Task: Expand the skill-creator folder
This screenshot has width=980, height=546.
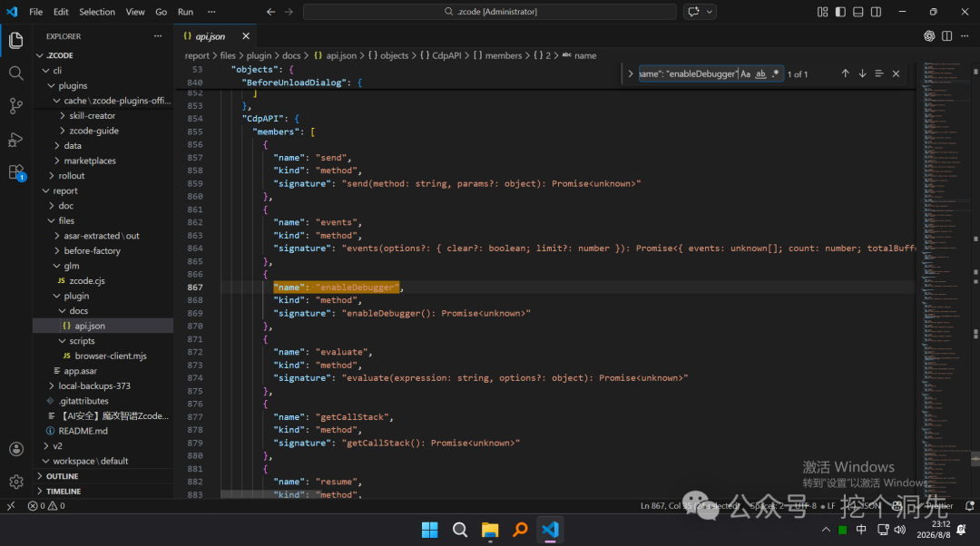Action: pyautogui.click(x=103, y=115)
